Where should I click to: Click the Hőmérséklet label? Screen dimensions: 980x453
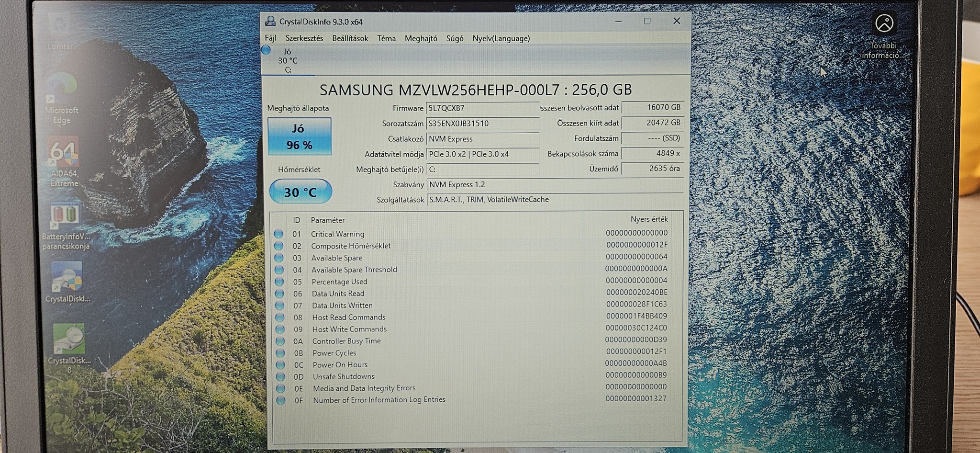point(299,170)
